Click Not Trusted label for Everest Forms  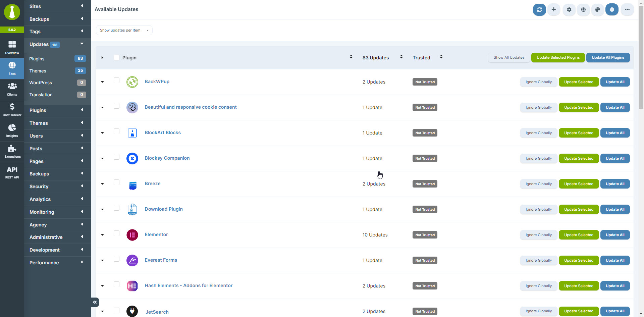point(425,260)
